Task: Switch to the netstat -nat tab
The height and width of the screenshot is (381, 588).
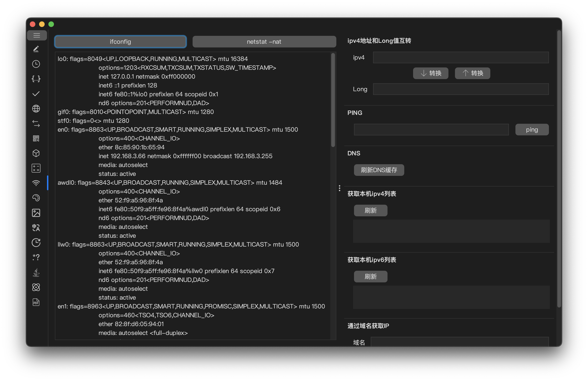Action: pyautogui.click(x=264, y=41)
